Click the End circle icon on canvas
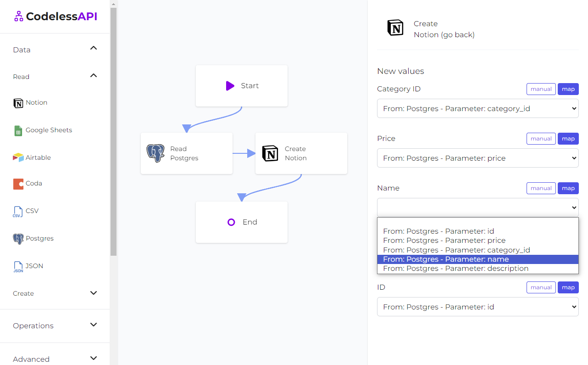 [231, 222]
